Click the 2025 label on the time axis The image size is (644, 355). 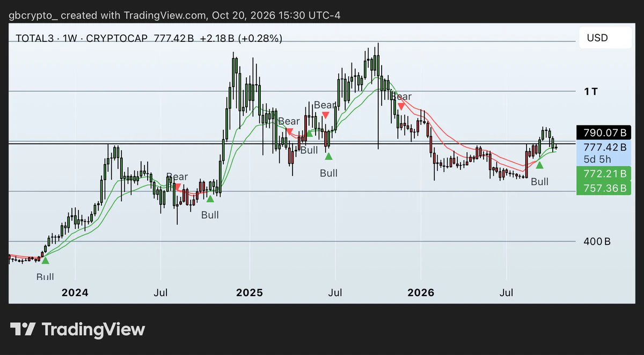pyautogui.click(x=250, y=293)
